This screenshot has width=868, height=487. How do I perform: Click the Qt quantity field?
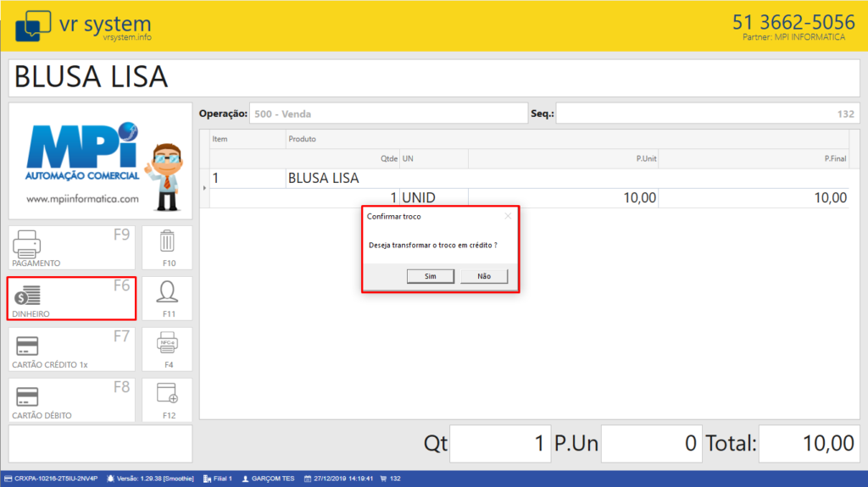[500, 444]
